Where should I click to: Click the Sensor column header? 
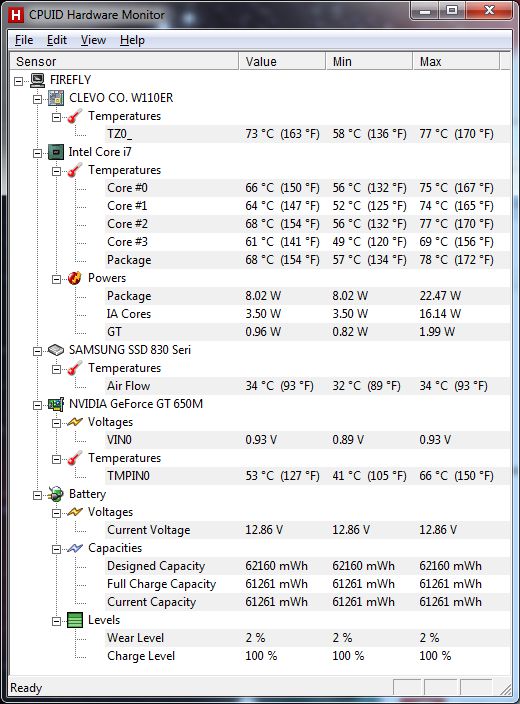124,62
